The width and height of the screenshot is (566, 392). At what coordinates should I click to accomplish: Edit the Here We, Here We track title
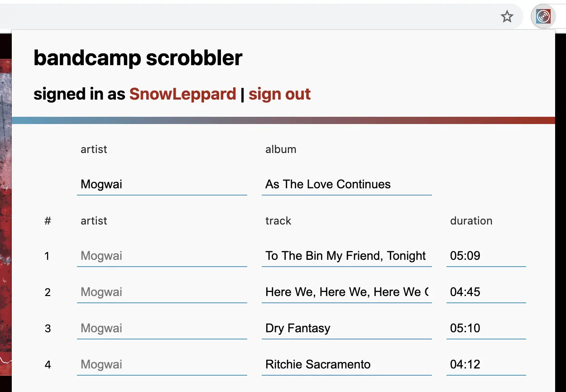click(x=346, y=292)
